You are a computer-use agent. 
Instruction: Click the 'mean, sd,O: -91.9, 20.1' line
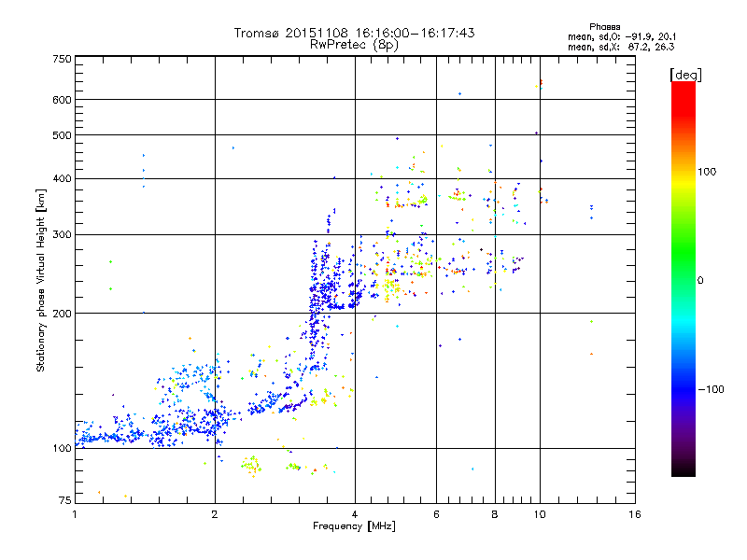621,37
